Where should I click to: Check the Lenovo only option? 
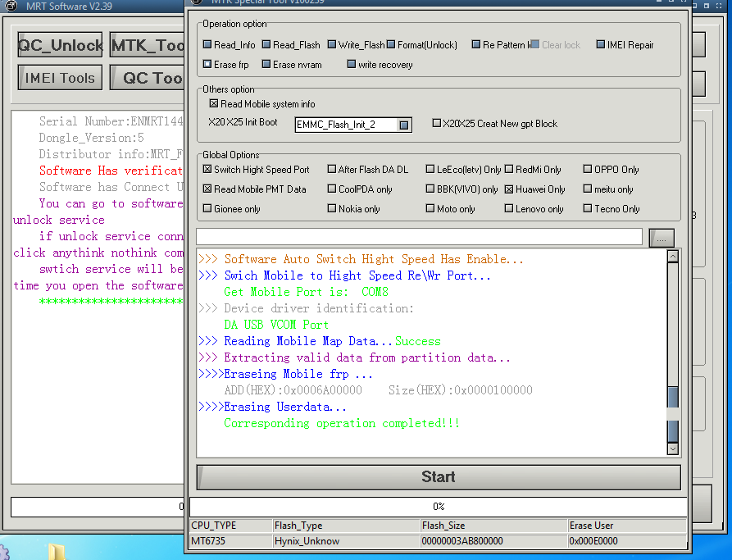pos(509,209)
